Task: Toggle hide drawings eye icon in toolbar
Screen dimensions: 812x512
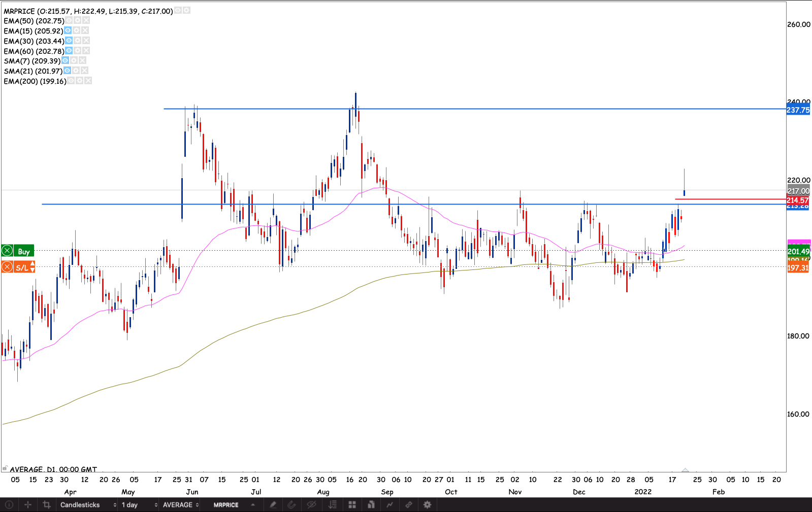Action: pyautogui.click(x=311, y=504)
